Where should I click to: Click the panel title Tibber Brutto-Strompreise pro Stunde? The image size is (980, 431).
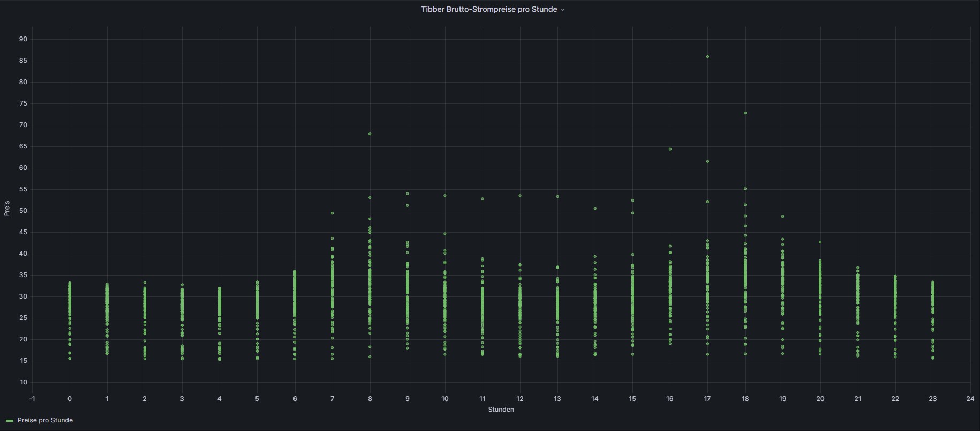[x=489, y=9]
